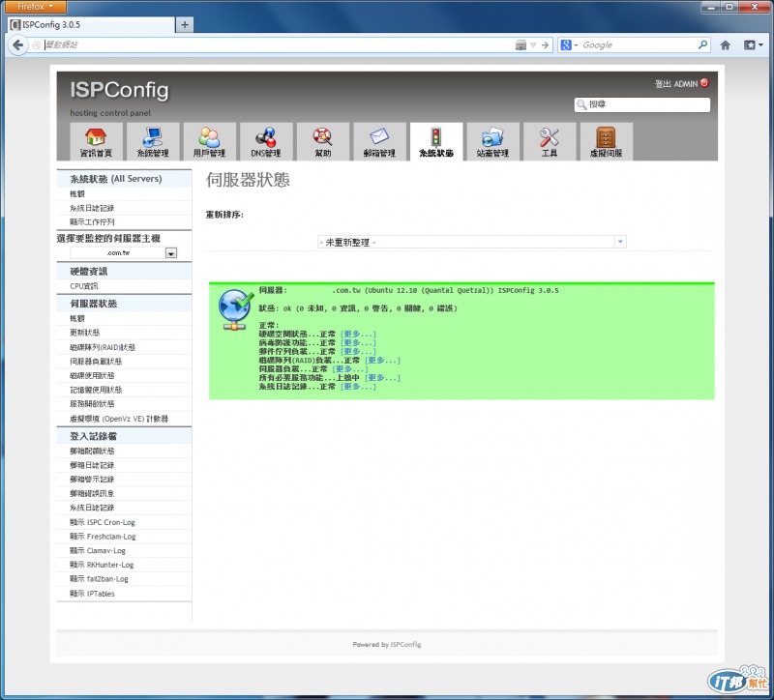Open 磁碟使用狀態 page
The width and height of the screenshot is (774, 700).
point(92,375)
